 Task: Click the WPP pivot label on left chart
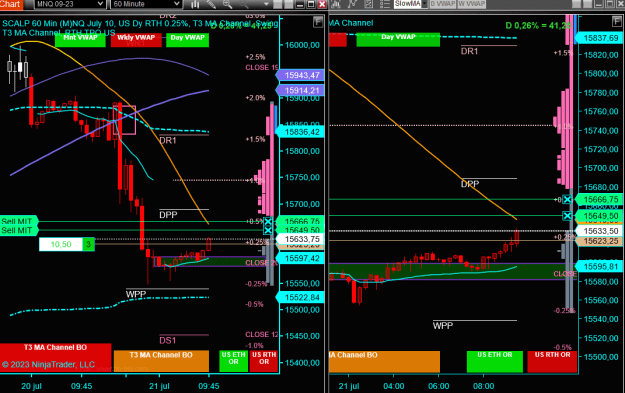click(136, 295)
